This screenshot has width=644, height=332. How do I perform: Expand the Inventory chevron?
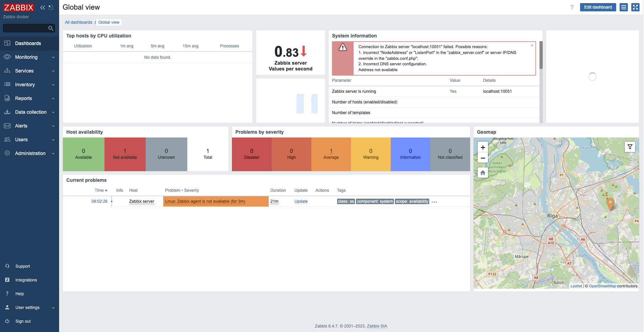coord(53,85)
